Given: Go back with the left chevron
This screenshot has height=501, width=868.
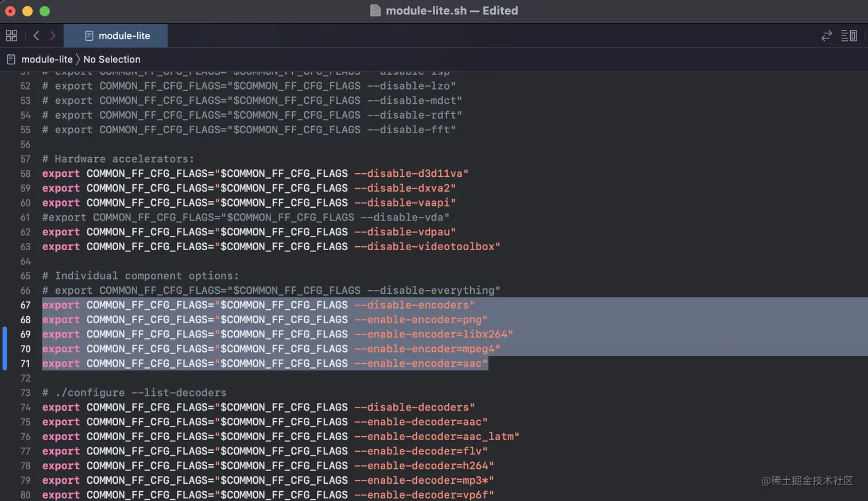Looking at the screenshot, I should pos(36,36).
